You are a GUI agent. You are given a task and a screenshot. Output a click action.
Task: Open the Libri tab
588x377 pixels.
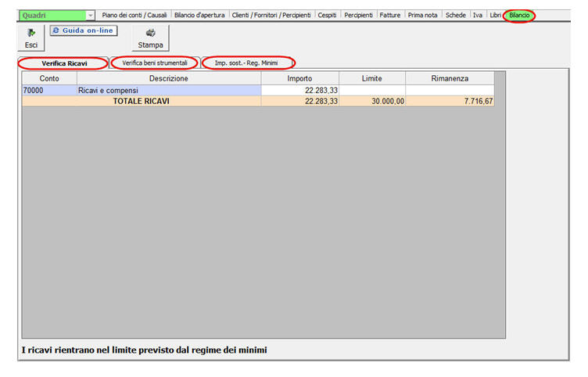click(496, 16)
